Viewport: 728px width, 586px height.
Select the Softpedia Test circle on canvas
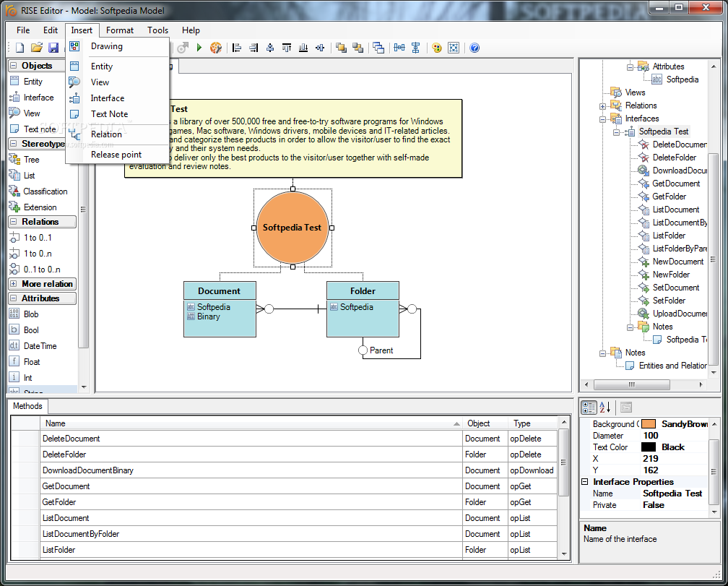click(292, 228)
